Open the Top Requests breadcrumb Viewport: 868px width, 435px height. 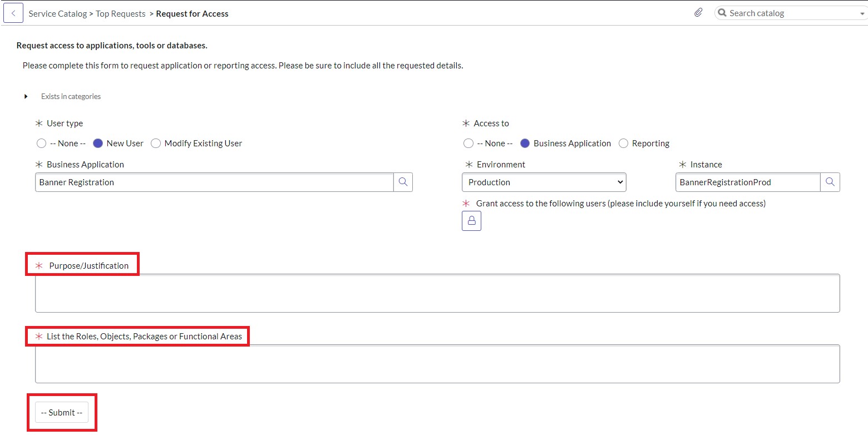click(120, 13)
